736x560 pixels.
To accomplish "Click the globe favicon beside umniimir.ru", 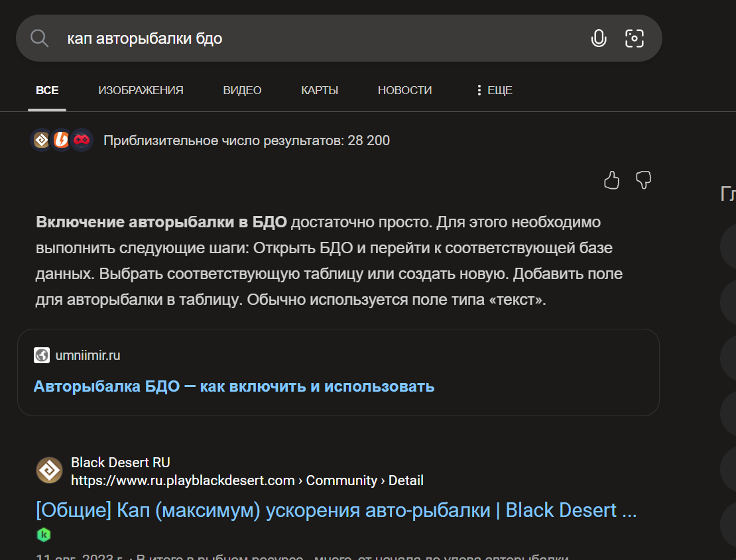I will (42, 356).
